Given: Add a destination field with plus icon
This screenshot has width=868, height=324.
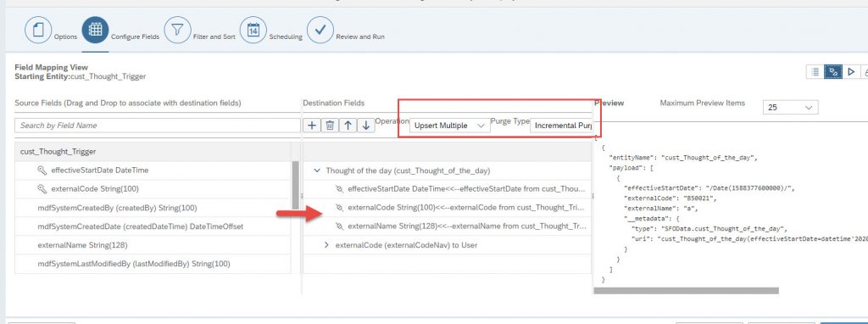Looking at the screenshot, I should click(x=312, y=126).
